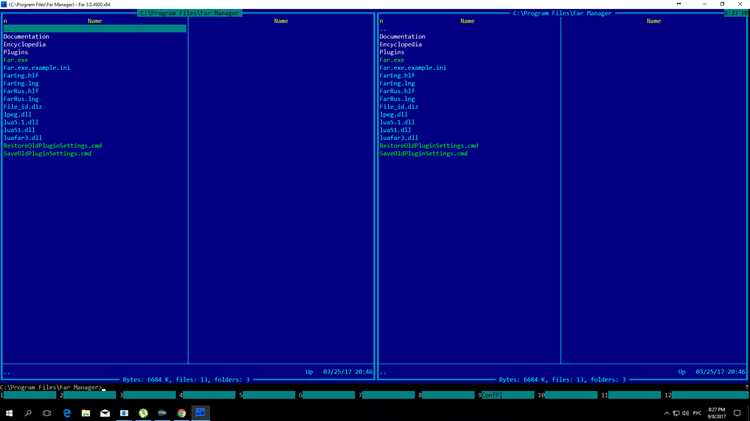Select Encyclopedia folder in the left panel
The image size is (750, 421).
pyautogui.click(x=24, y=44)
